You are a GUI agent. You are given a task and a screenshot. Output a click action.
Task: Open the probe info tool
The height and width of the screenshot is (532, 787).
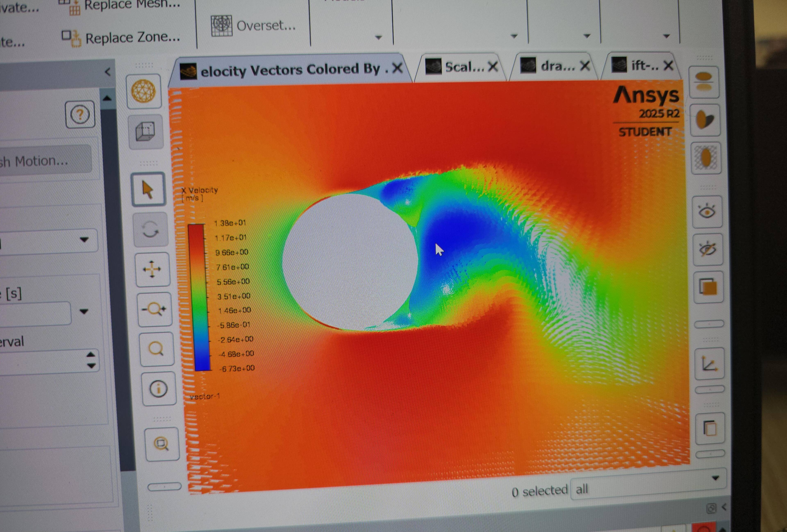pos(158,389)
